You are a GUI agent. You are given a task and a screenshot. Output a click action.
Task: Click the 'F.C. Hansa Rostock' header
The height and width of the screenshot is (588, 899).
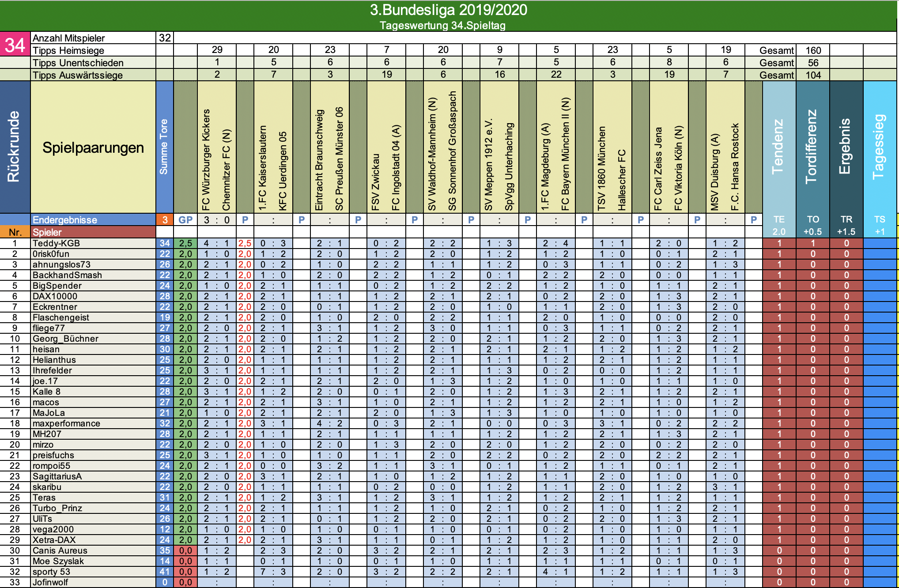[735, 167]
